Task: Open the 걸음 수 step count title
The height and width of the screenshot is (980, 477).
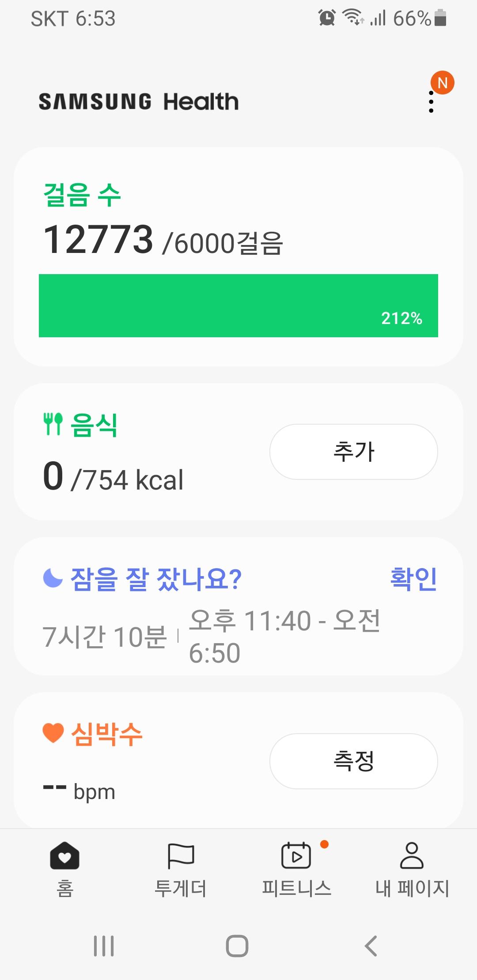Action: 82,195
